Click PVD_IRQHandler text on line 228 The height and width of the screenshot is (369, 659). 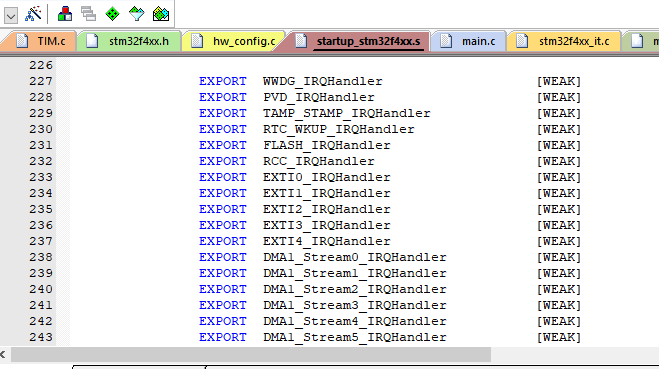tap(319, 97)
